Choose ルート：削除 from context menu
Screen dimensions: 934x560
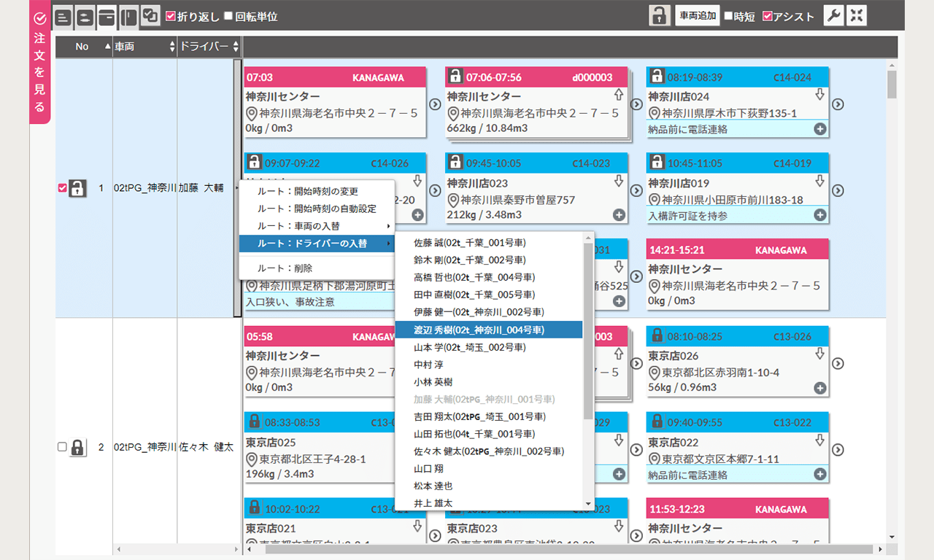click(317, 268)
